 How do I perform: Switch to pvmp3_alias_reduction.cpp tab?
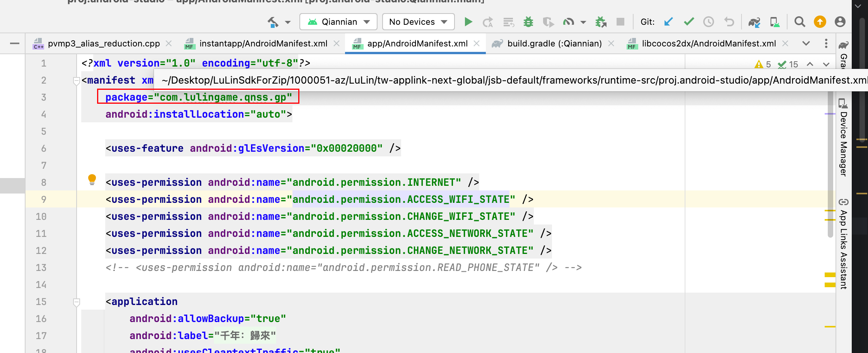click(104, 43)
